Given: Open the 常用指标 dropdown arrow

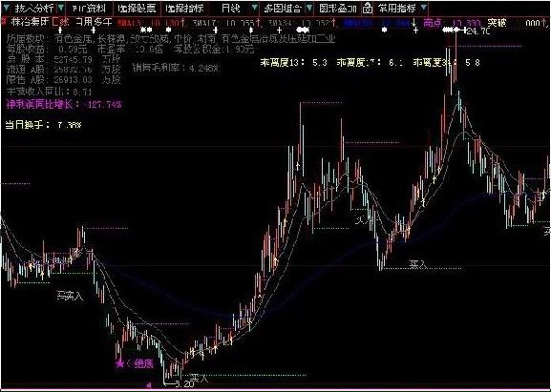Looking at the screenshot, I should click(424, 8).
